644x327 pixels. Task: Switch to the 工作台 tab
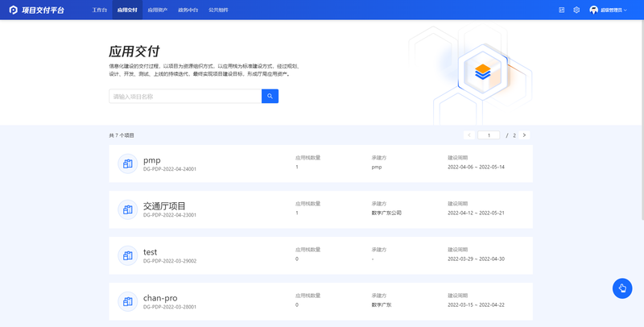tap(99, 10)
